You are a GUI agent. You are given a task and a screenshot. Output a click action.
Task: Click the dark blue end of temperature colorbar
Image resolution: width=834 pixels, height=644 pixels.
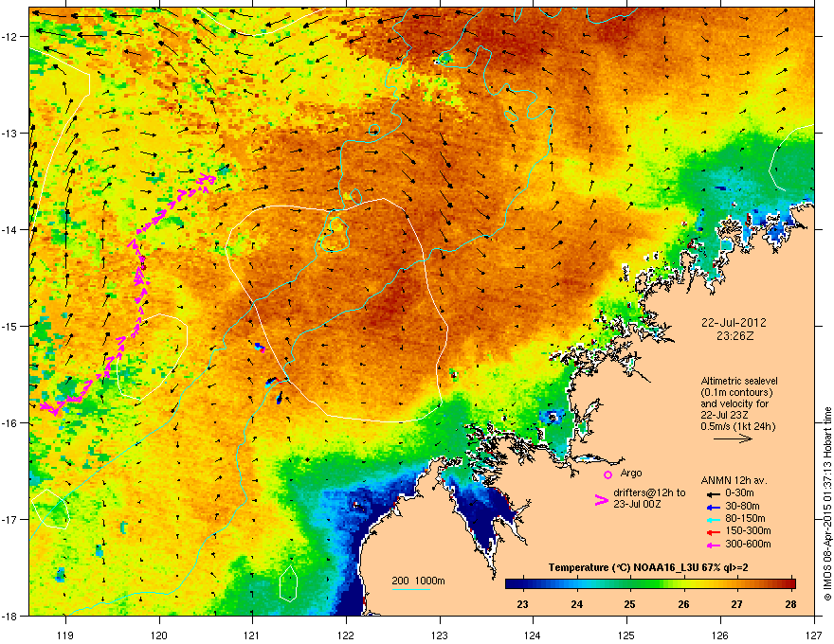[513, 584]
